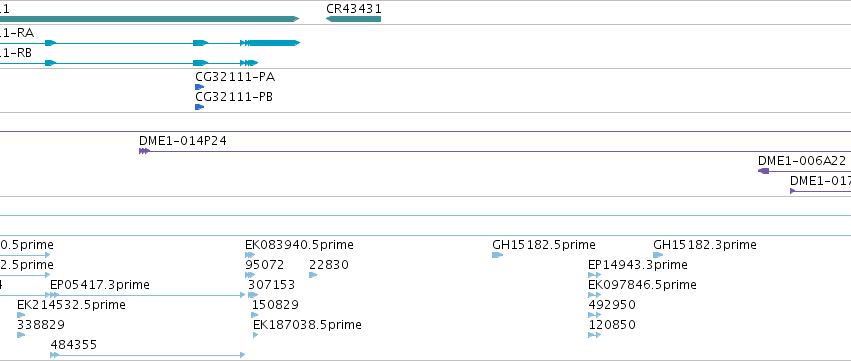
Task: Select the 484355 EST feature line
Action: tap(148, 355)
